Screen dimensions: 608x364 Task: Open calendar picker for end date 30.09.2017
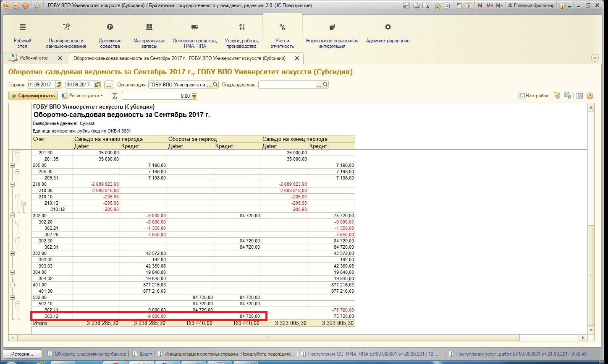(97, 85)
